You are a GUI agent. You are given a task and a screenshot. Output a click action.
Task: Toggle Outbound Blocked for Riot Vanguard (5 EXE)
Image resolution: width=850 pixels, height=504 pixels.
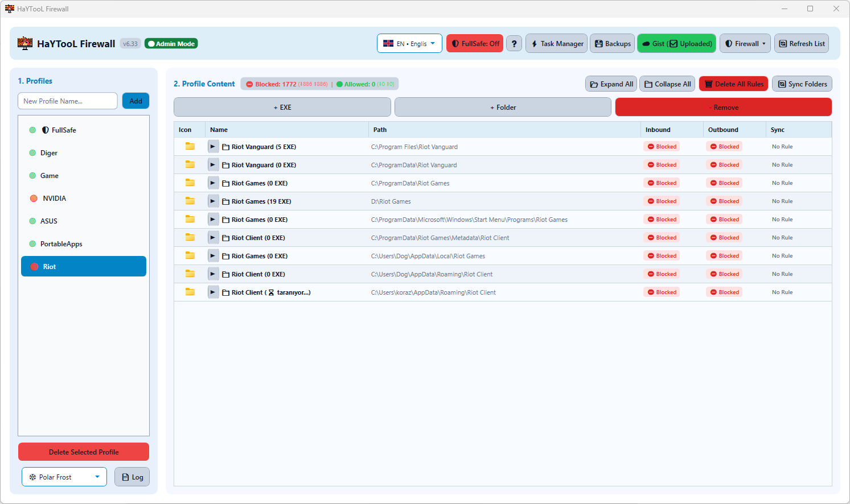[724, 147]
